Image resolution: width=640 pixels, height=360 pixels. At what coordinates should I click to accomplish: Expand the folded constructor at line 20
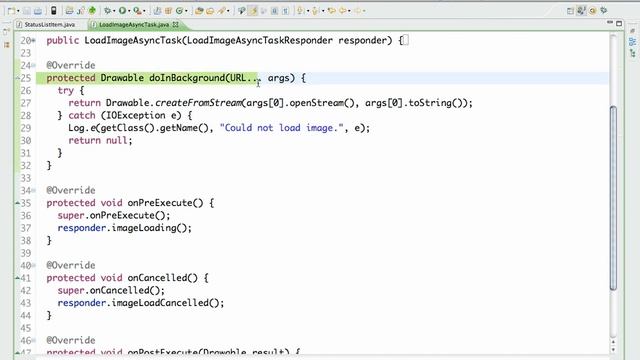pos(34,40)
